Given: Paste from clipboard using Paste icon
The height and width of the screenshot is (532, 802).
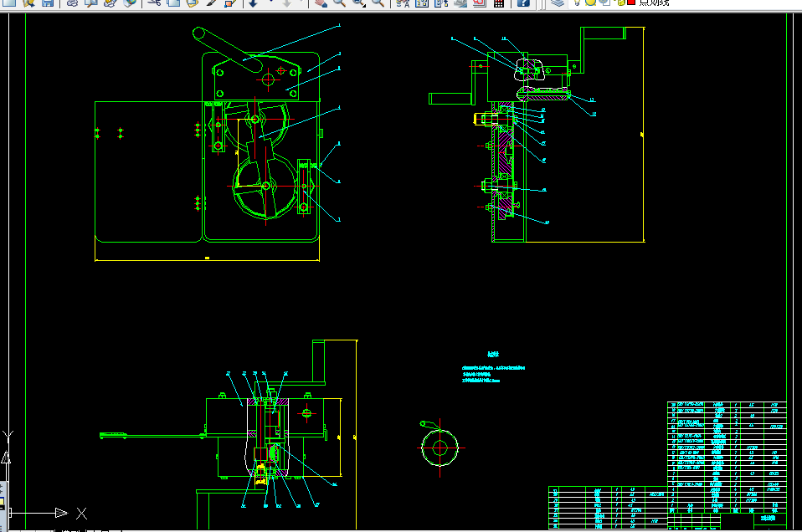Looking at the screenshot, I should click(193, 3).
